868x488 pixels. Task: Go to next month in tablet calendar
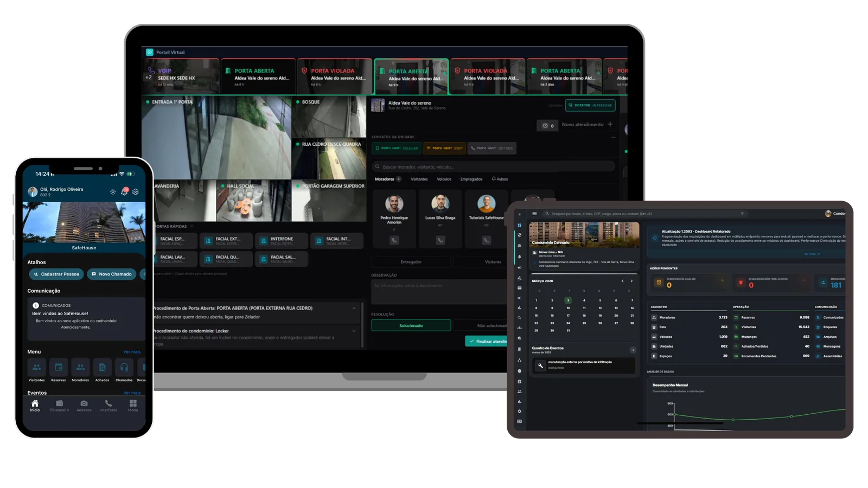tap(631, 281)
